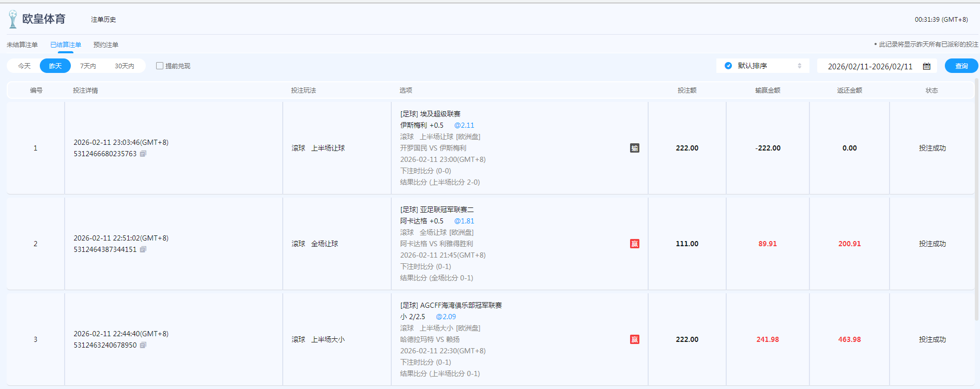Screen dimensions: 980x389
Task: Open the 预约注单 tab
Action: click(x=106, y=44)
